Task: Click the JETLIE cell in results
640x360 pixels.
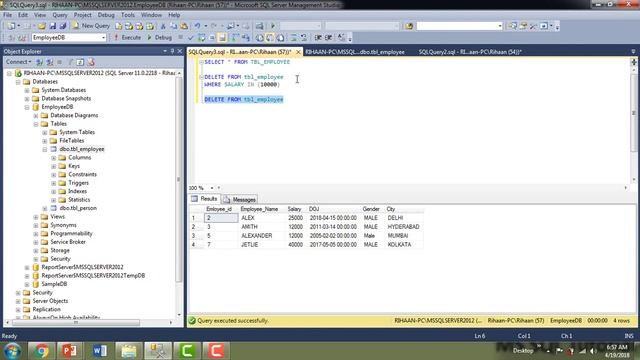Action: point(262,245)
